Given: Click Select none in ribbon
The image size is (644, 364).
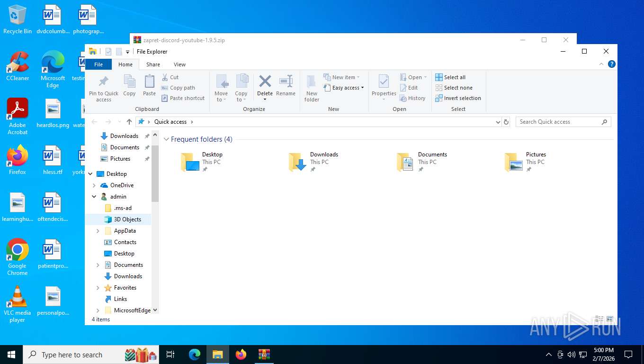Looking at the screenshot, I should 454,88.
